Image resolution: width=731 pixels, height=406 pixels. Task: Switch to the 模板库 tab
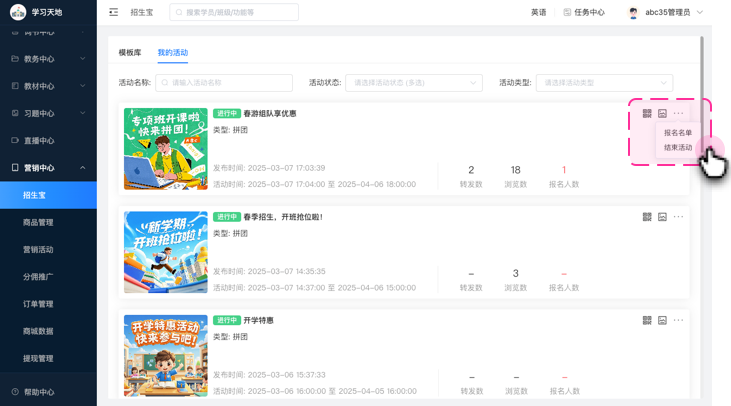click(x=130, y=53)
